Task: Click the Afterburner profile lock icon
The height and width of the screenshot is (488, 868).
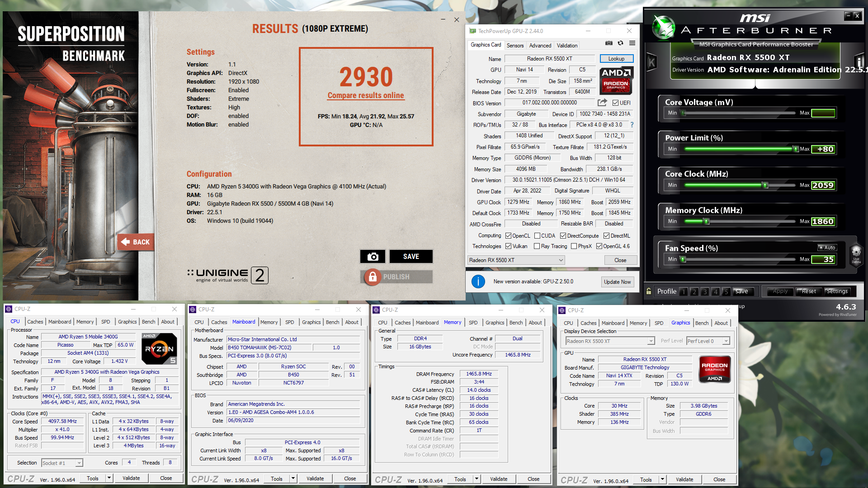Action: click(x=649, y=291)
